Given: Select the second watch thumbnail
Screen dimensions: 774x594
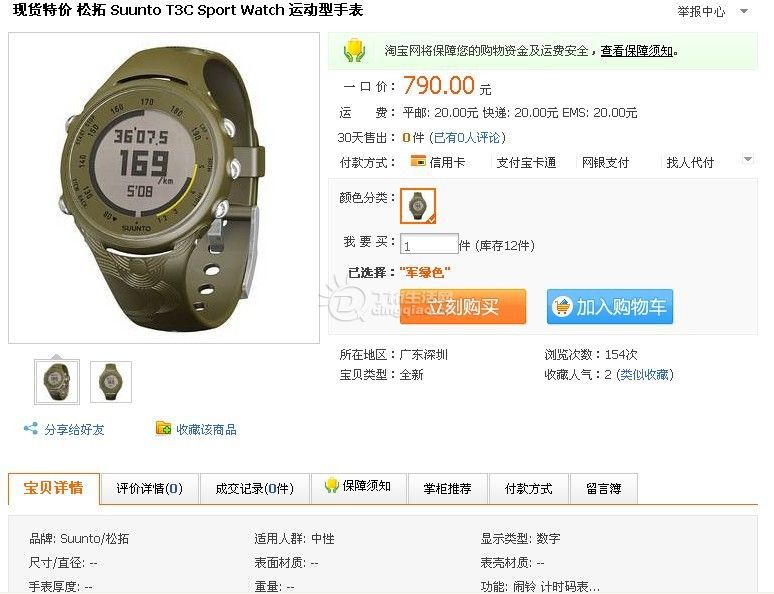Looking at the screenshot, I should tap(111, 382).
